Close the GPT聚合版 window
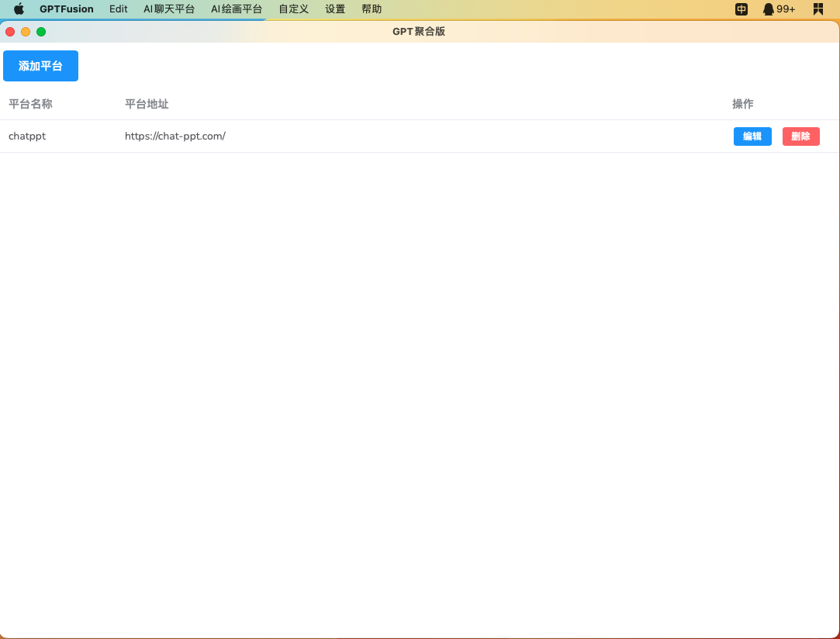 coord(10,32)
